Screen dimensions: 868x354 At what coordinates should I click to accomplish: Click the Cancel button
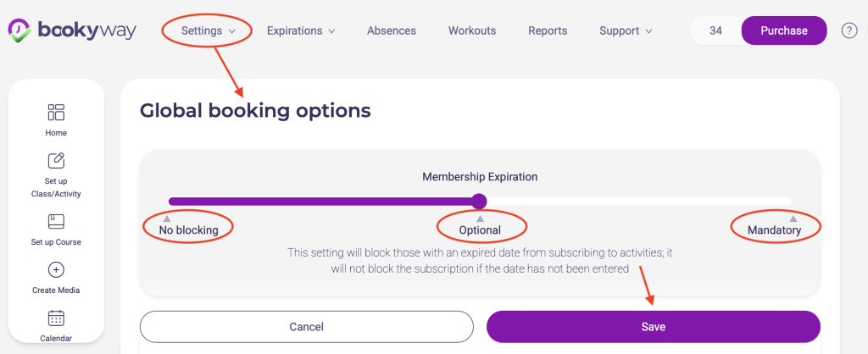[306, 326]
